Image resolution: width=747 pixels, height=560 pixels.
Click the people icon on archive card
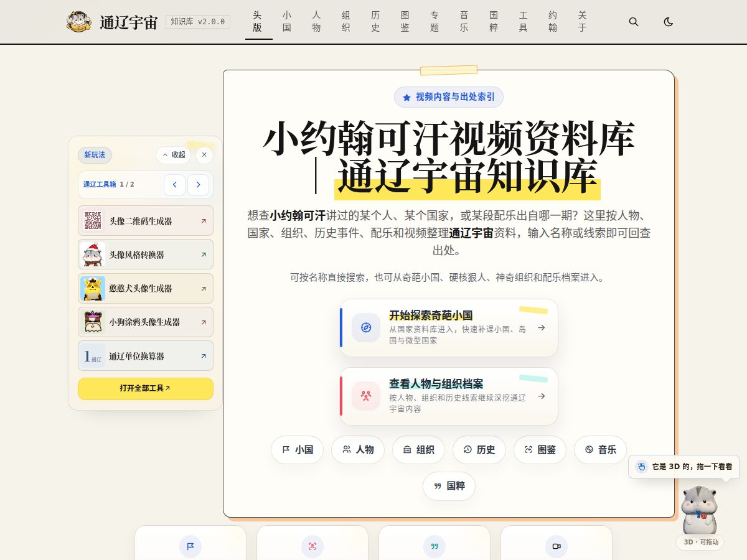(x=366, y=396)
